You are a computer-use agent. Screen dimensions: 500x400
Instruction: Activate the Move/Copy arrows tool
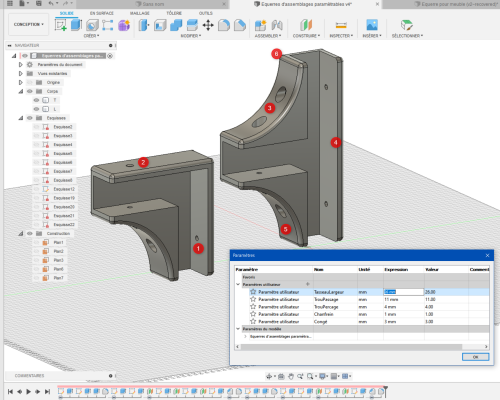coord(208,25)
